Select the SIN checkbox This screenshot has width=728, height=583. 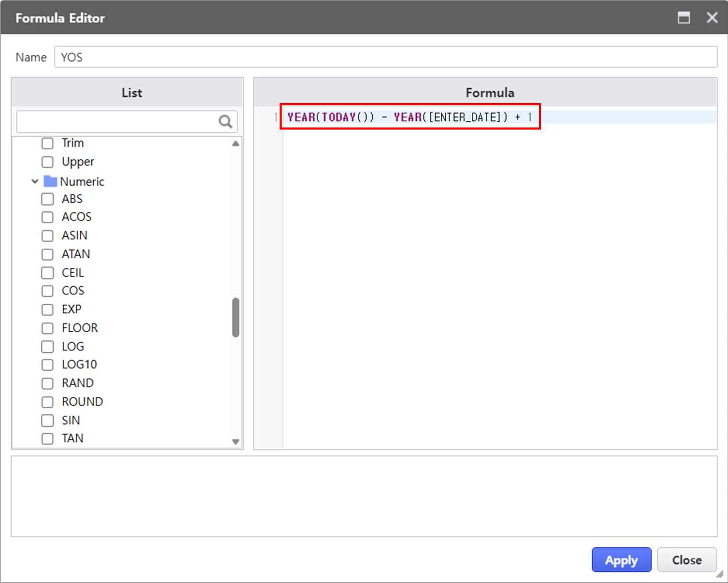(47, 420)
